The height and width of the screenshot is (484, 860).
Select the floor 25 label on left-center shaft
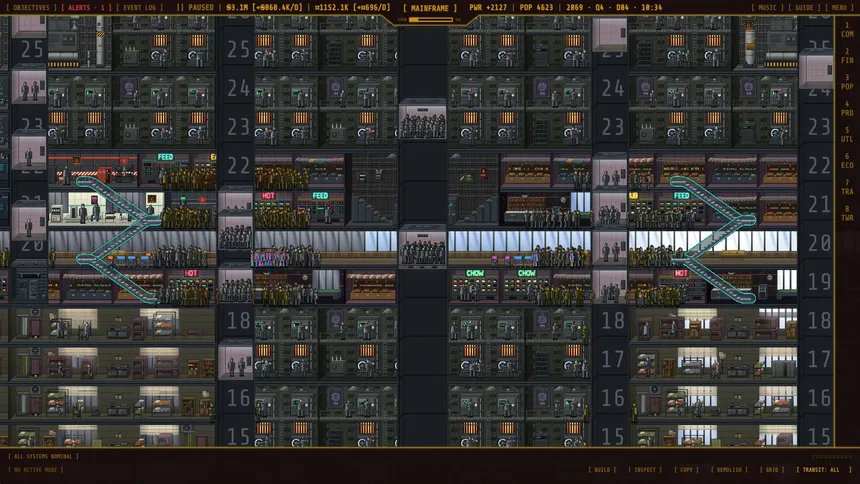[238, 49]
